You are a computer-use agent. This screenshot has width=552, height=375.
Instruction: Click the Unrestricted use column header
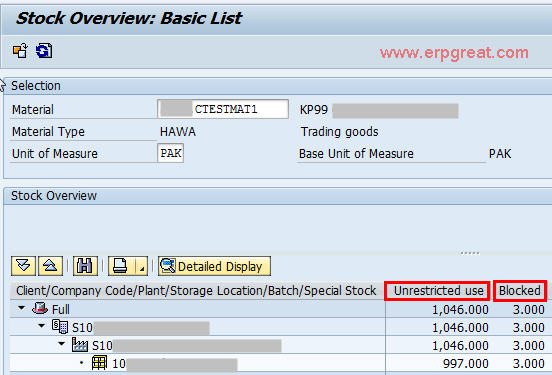(438, 291)
